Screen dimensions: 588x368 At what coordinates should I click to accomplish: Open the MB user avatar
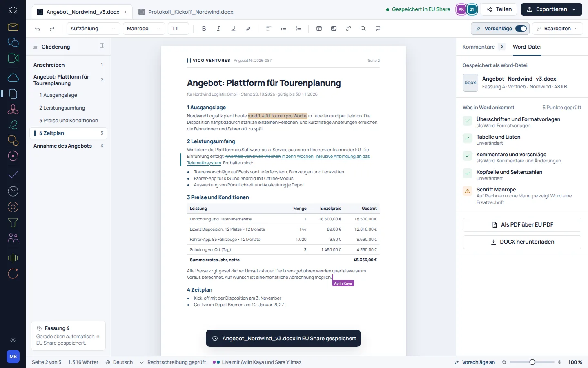13,357
